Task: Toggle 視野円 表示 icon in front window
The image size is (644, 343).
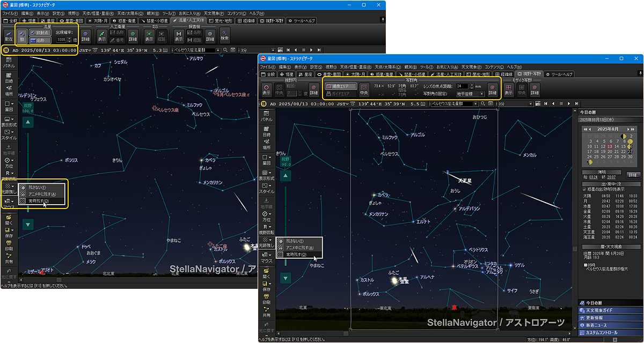Action: (266, 89)
